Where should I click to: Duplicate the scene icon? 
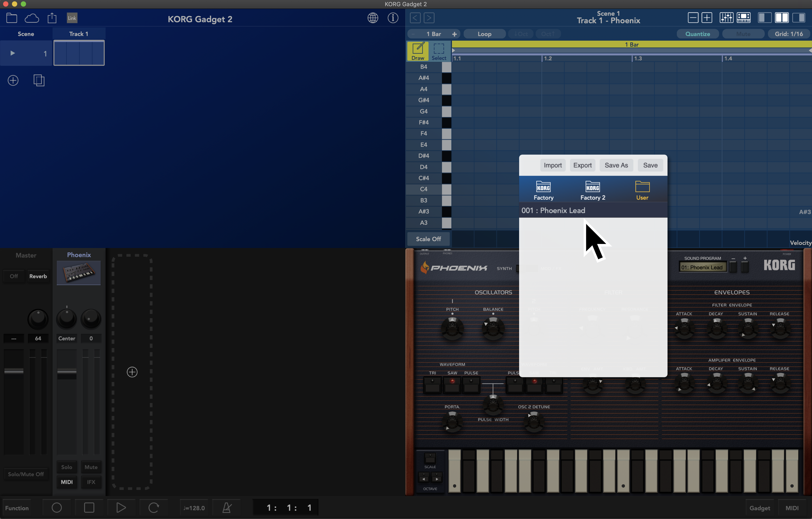pyautogui.click(x=39, y=81)
